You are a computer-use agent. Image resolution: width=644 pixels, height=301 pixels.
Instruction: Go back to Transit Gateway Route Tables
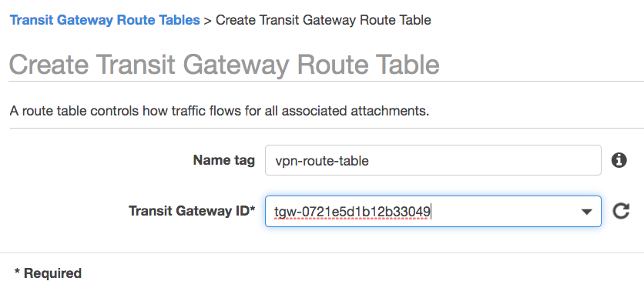pyautogui.click(x=105, y=20)
